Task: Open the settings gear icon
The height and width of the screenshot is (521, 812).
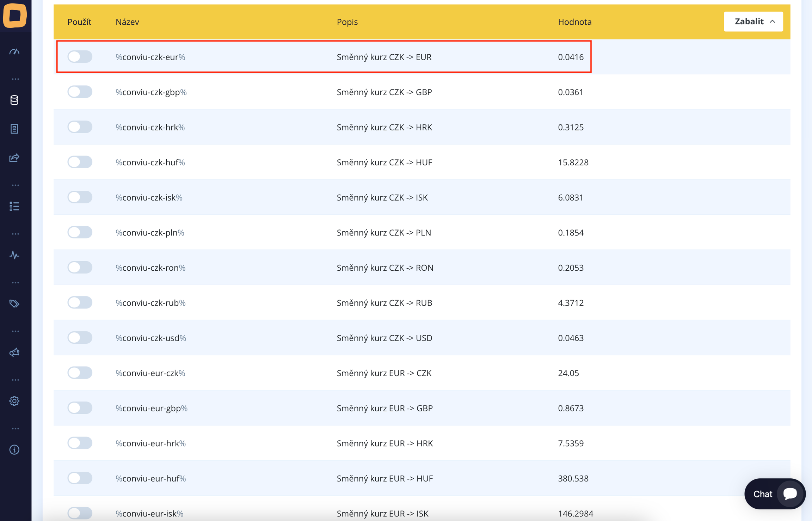Action: click(x=14, y=401)
